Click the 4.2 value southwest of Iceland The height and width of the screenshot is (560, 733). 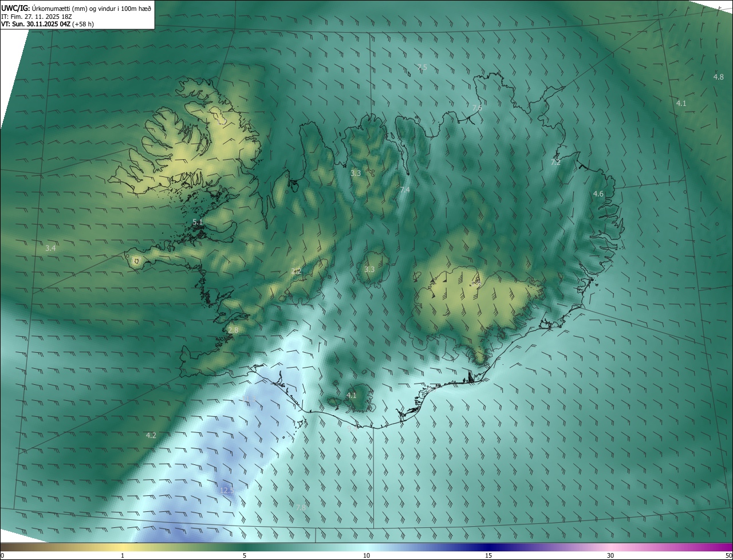click(x=151, y=436)
